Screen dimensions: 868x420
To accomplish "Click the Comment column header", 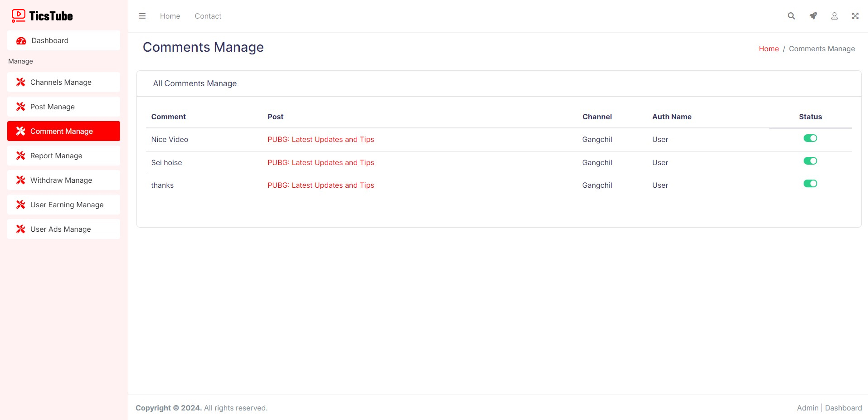I will tap(168, 117).
